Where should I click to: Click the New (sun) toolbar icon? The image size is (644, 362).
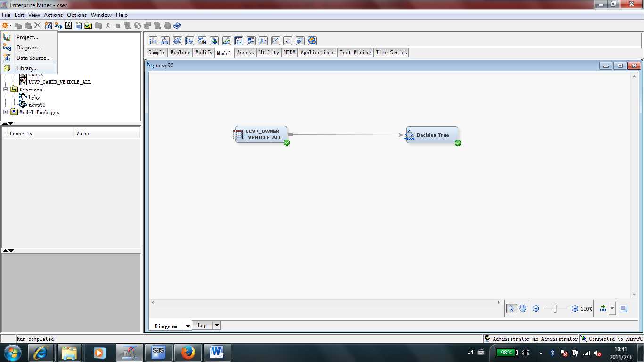[5, 25]
